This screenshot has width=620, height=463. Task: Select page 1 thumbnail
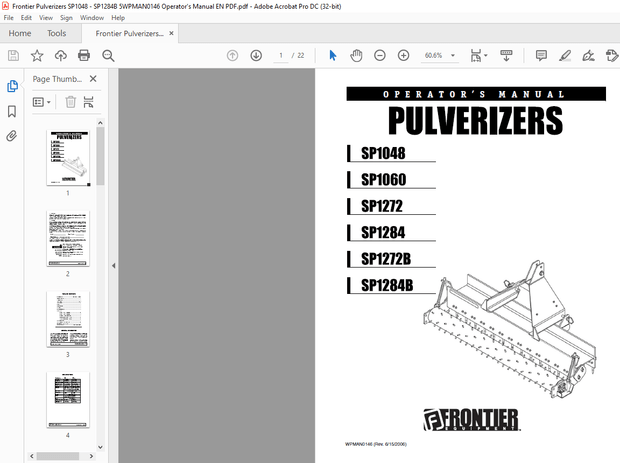[68, 158]
